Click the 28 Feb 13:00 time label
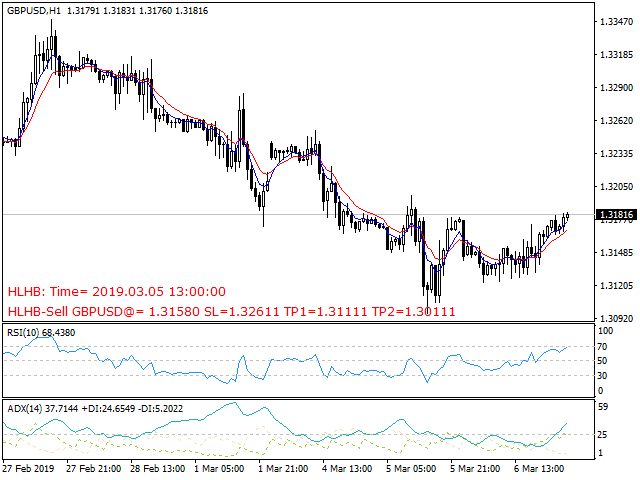Viewport: 640px width, 480px height. 158,469
